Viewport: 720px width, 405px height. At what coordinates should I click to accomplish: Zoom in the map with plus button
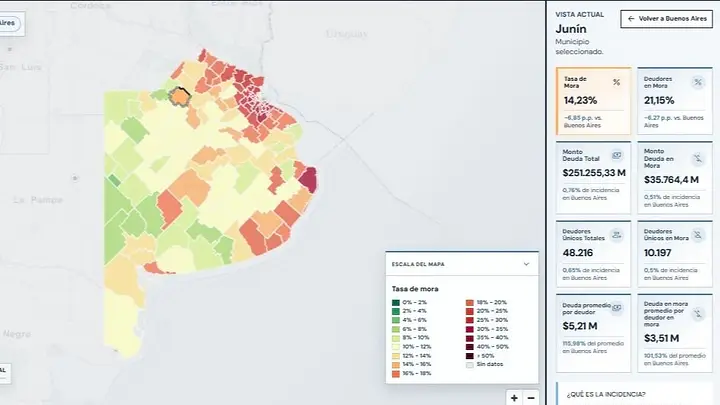point(514,398)
